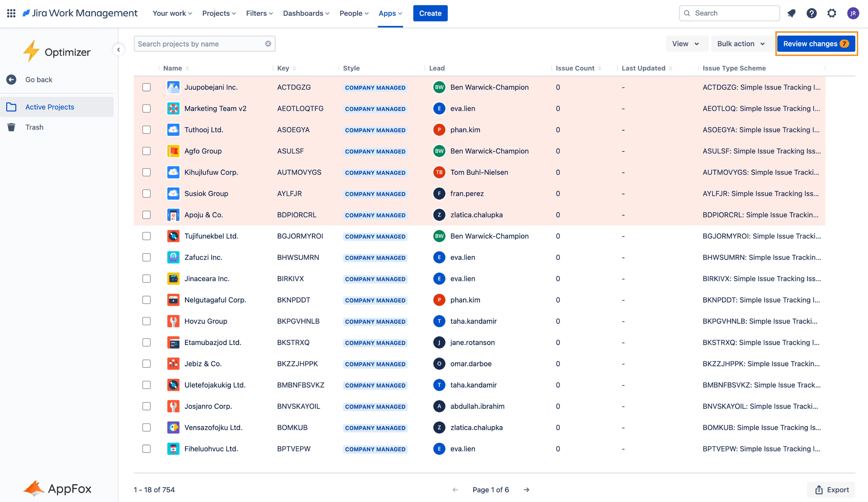
Task: Open Trash in the sidebar
Action: pyautogui.click(x=34, y=127)
